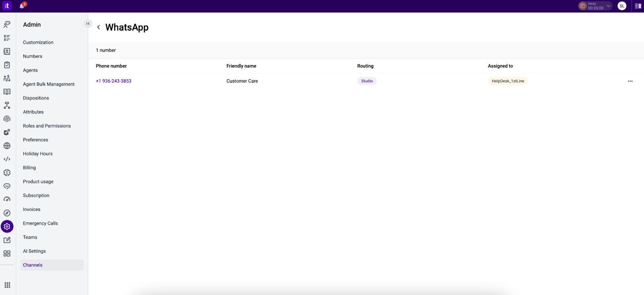
Task: Open the three-dot menu for Customer Care row
Action: (x=630, y=81)
